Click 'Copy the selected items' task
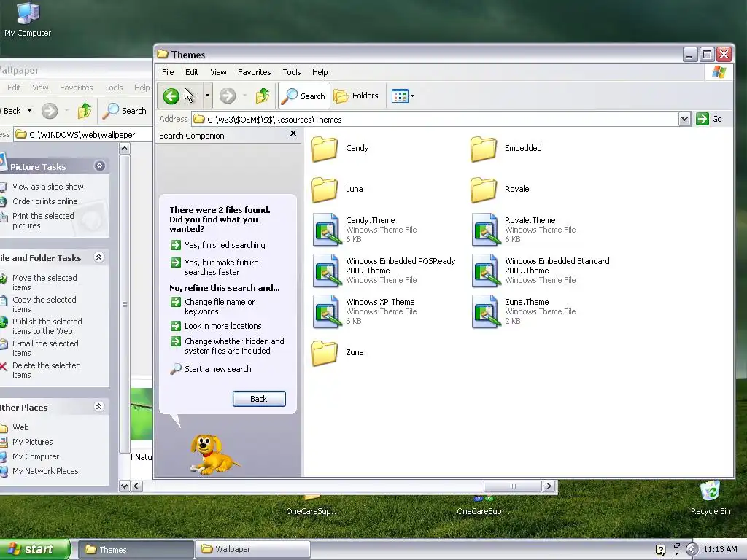Screen dimensions: 747x560 (44, 304)
